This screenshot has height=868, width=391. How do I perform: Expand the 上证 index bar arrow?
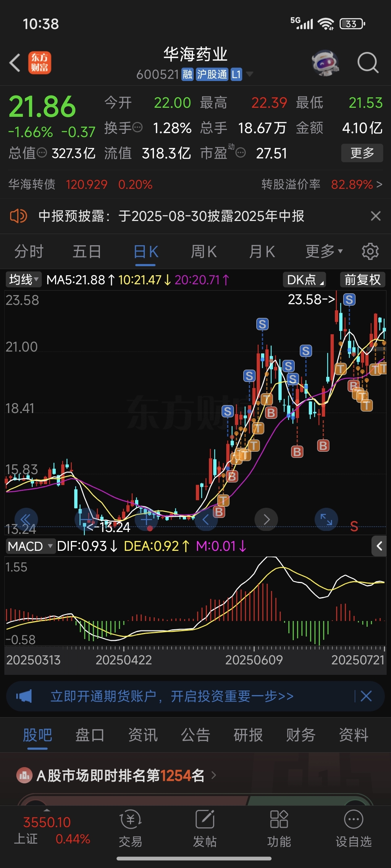[47, 810]
